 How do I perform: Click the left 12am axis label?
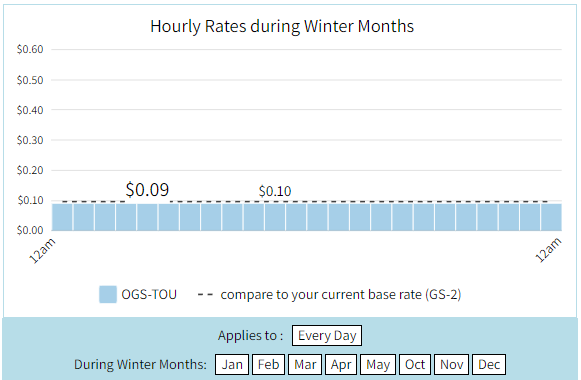[42, 251]
